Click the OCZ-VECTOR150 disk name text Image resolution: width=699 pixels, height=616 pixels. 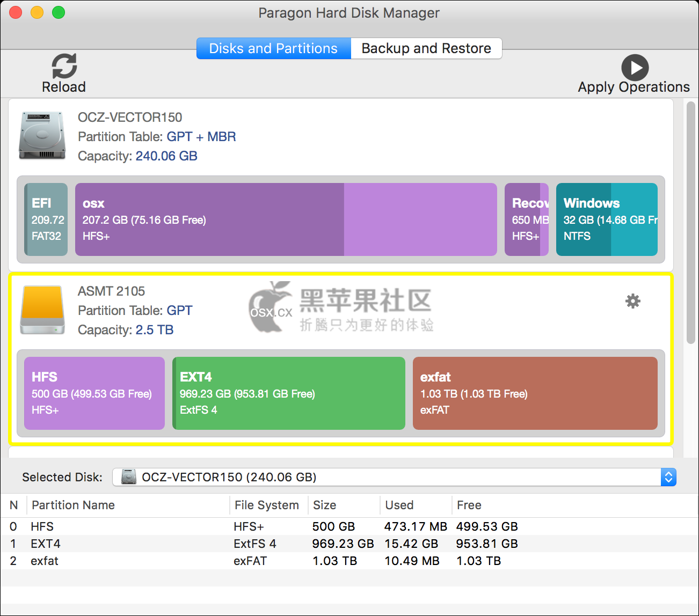[130, 117]
